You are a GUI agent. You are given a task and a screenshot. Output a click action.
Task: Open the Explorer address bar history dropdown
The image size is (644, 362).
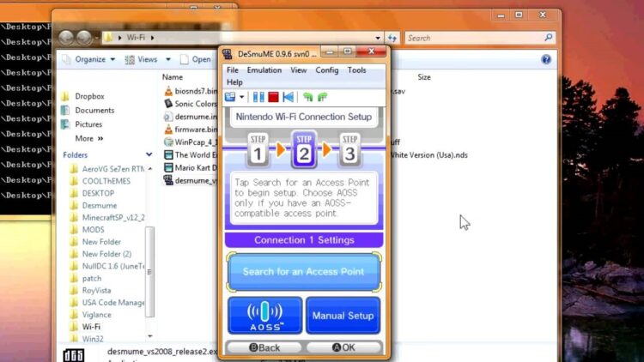(378, 38)
